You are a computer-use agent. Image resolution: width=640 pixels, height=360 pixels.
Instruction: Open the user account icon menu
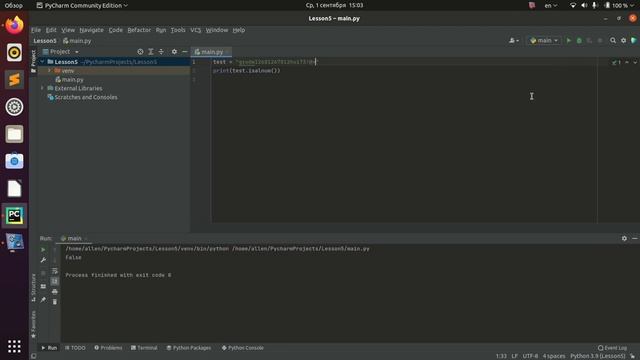tap(513, 40)
